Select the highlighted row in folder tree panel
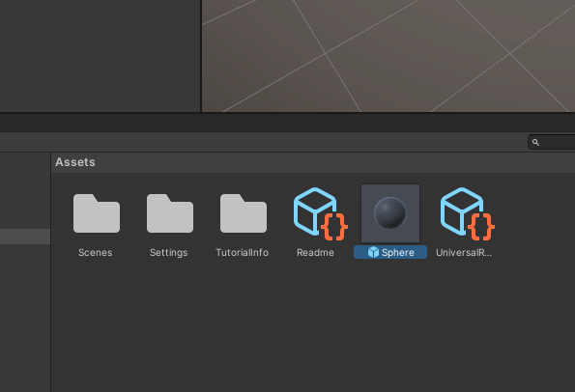The height and width of the screenshot is (392, 575). click(25, 237)
